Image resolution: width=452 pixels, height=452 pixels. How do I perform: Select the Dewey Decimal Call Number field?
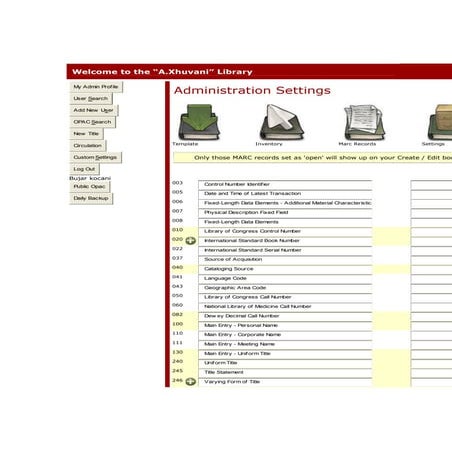click(x=285, y=316)
